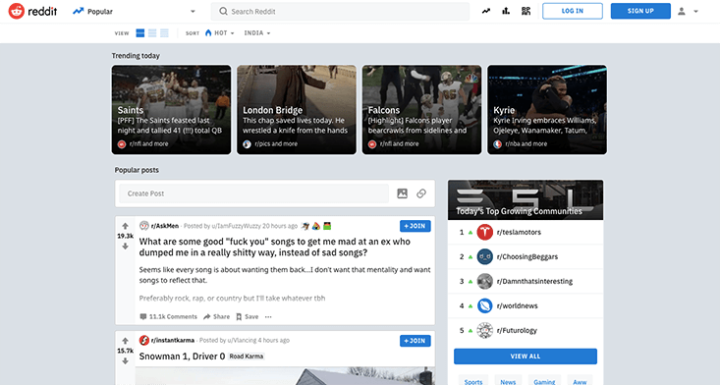Viewport: 720px width, 385px height.
Task: Click the r/Damnthatsinteresting community avatar
Action: 484,281
